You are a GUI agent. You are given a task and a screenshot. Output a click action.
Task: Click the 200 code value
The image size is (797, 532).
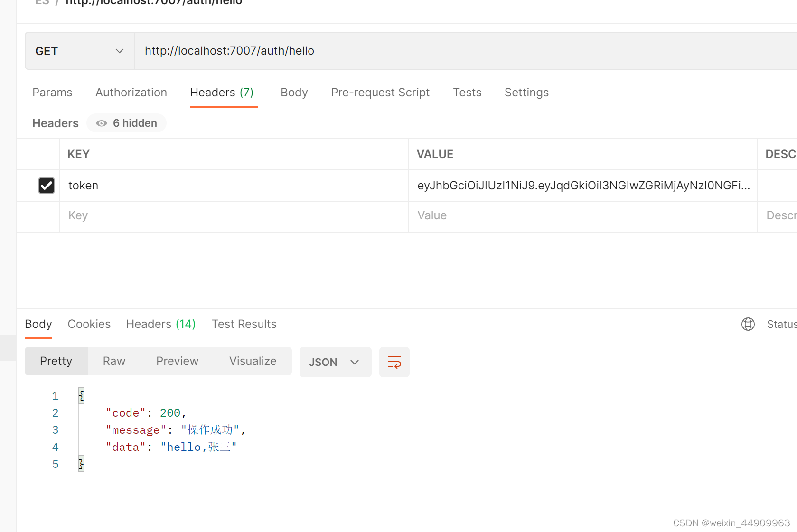pos(170,413)
